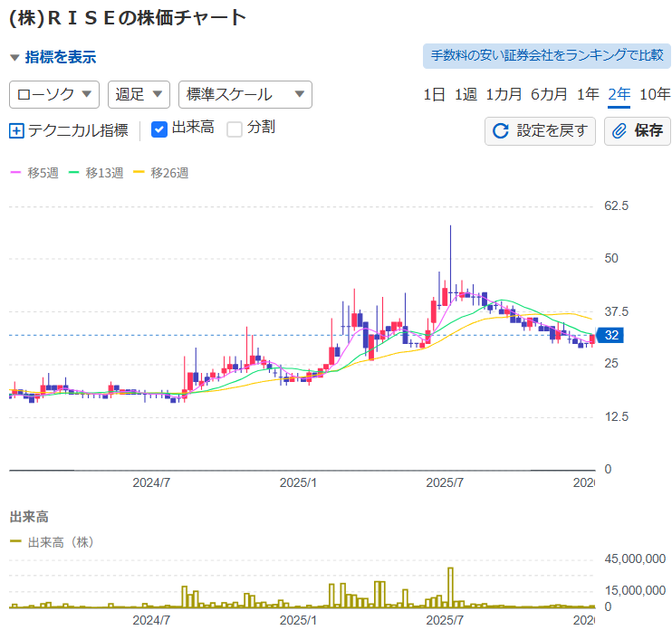Image resolution: width=672 pixels, height=630 pixels.
Task: Switch to the 6カ月 range tab
Action: 549,94
